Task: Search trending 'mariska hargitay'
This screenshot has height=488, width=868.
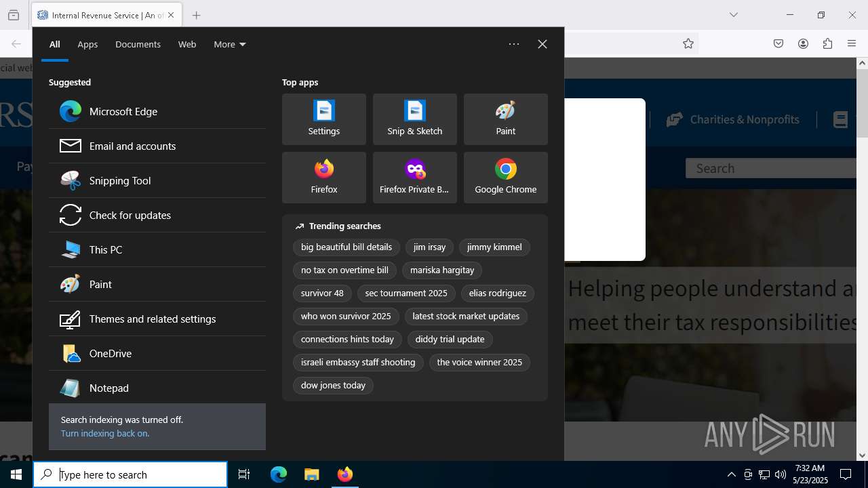Action: (442, 270)
